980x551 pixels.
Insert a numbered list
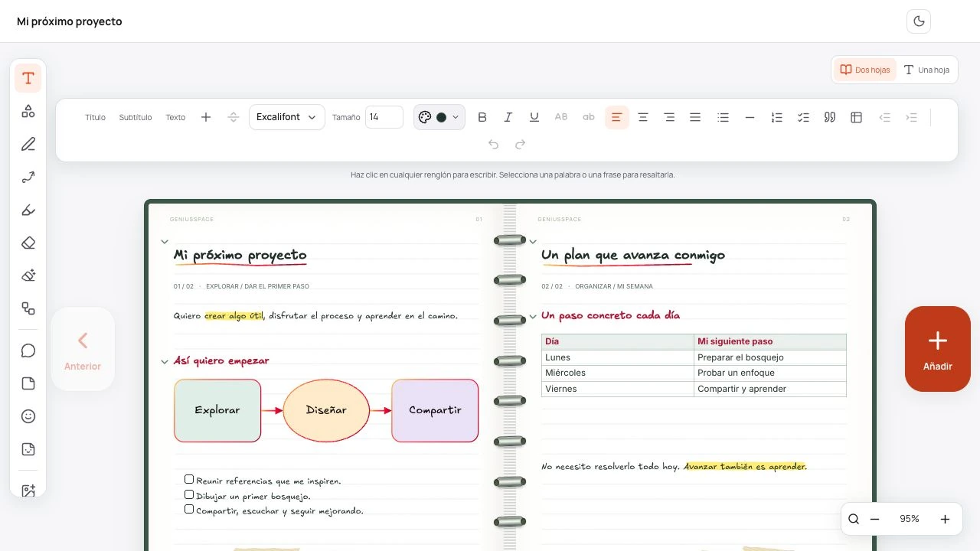776,117
